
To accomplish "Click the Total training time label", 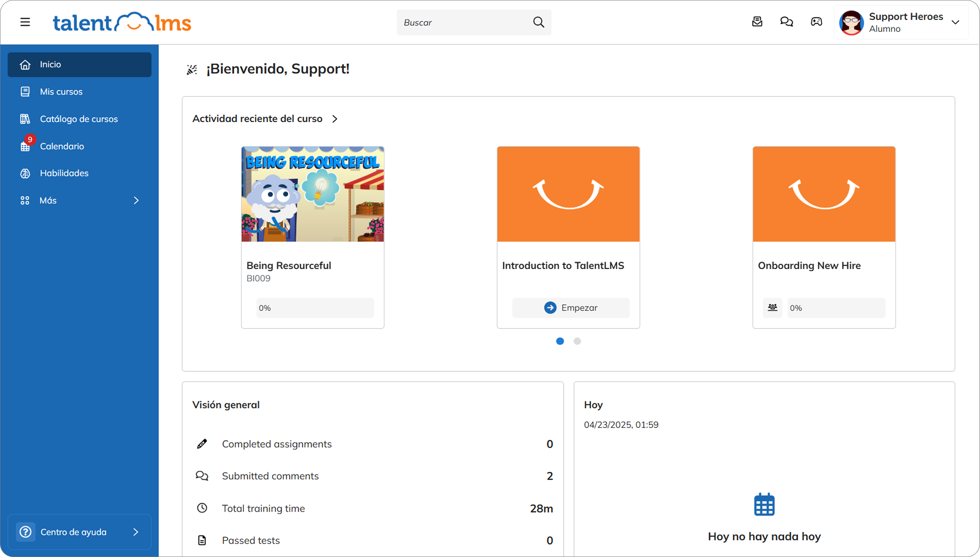I will pos(263,508).
